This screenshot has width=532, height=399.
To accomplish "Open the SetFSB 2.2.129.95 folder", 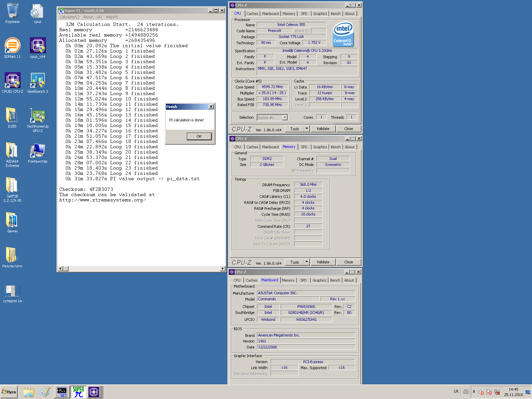I will (x=12, y=190).
